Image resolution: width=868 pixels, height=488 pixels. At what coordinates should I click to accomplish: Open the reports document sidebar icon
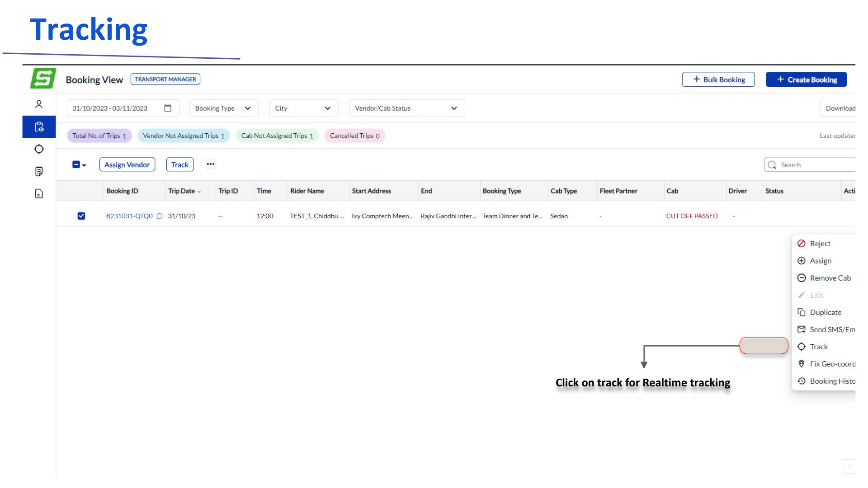pyautogui.click(x=39, y=194)
